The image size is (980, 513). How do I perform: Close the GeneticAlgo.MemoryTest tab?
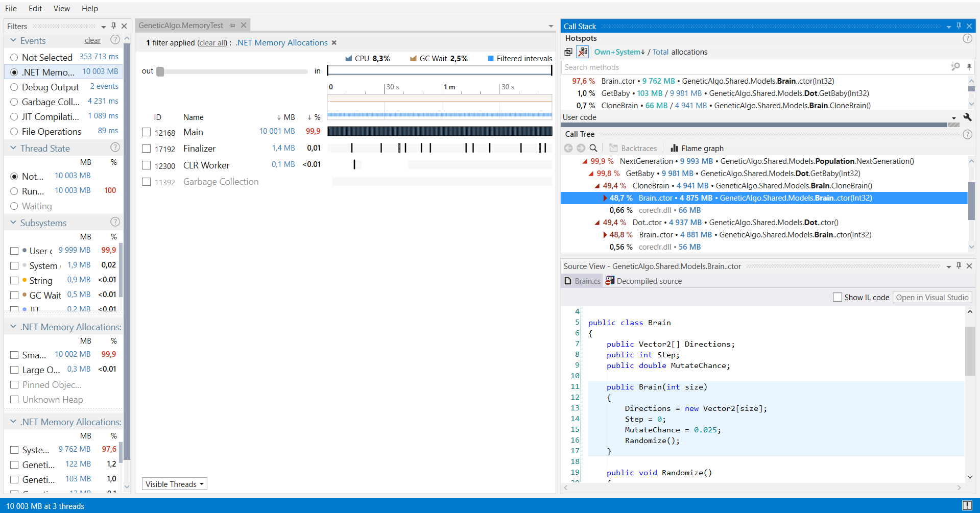click(244, 25)
